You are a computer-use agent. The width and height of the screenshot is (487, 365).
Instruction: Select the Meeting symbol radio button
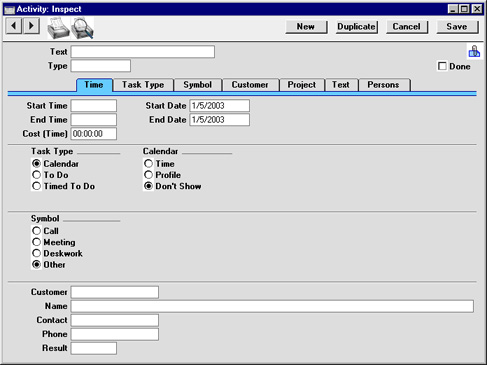tap(36, 242)
